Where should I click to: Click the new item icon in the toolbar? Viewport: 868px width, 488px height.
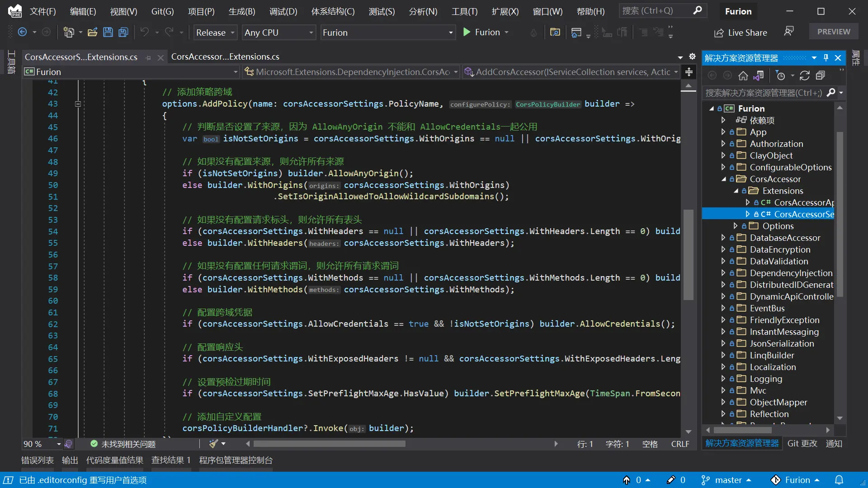69,32
